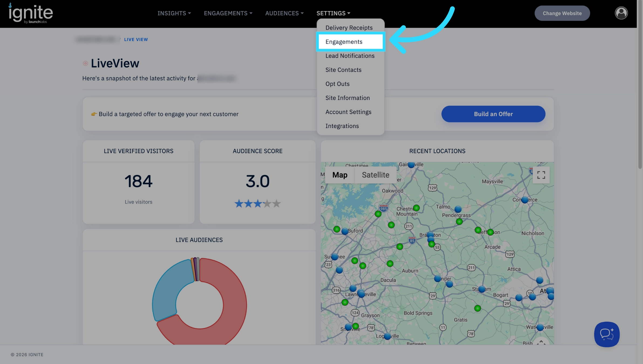The height and width of the screenshot is (364, 643).
Task: Click the ignite logo
Action: [x=30, y=13]
